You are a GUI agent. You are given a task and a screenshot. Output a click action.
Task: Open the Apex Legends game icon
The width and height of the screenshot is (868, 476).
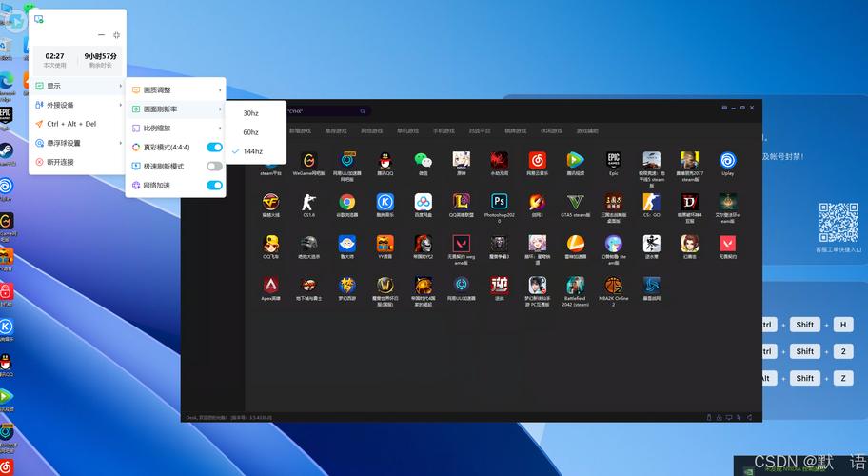coord(270,285)
